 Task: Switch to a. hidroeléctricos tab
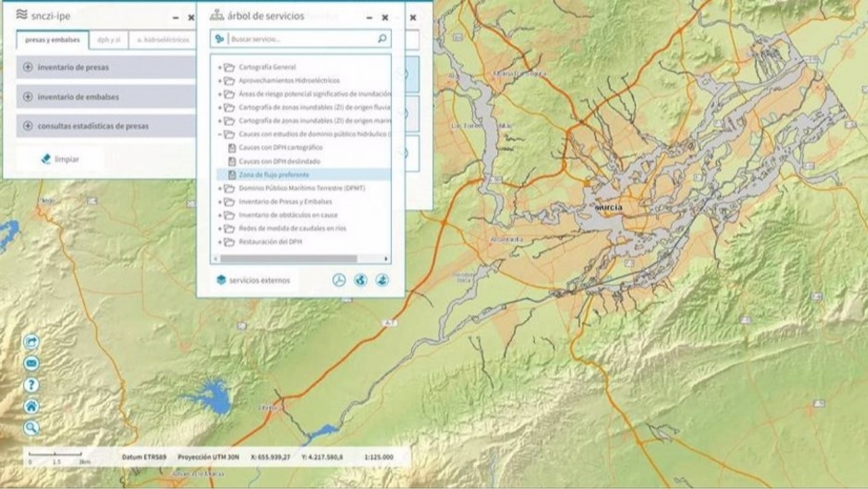tap(162, 40)
